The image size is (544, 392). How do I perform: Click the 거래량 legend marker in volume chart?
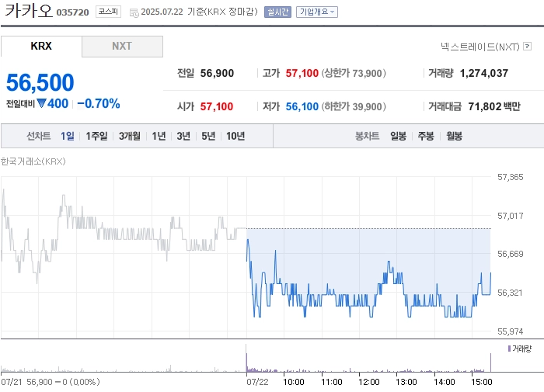[x=509, y=349]
